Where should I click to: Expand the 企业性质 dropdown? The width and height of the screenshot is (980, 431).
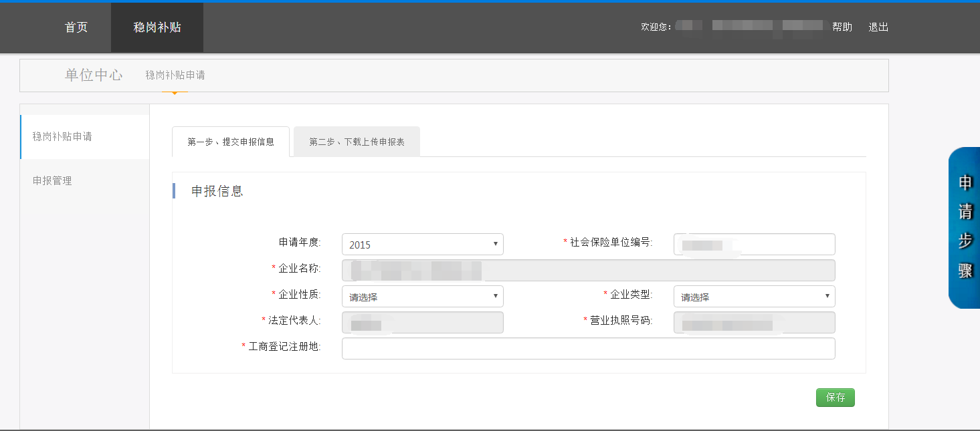(422, 297)
